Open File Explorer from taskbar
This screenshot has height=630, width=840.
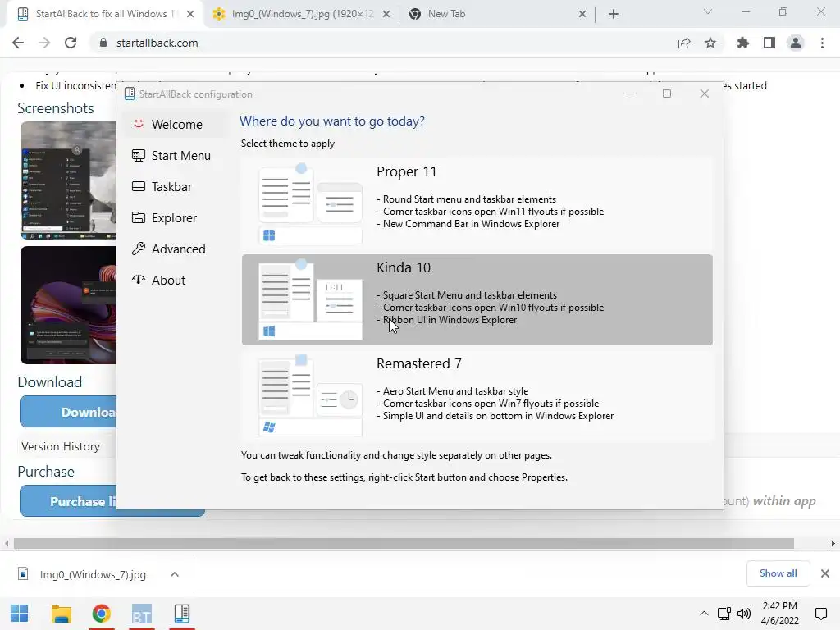pyautogui.click(x=61, y=614)
